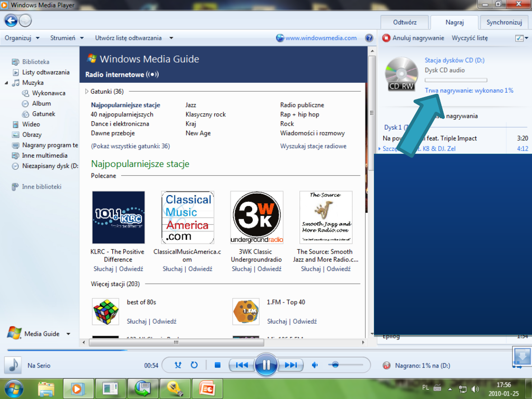Toggle shuffle mode on
Image resolution: width=532 pixels, height=399 pixels.
(x=178, y=365)
